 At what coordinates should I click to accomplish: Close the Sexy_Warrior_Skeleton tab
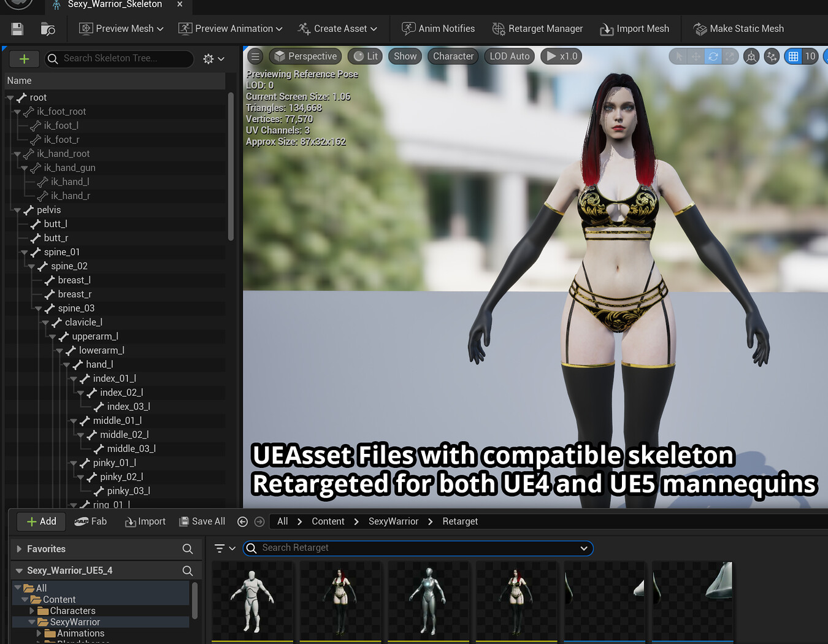point(180,4)
